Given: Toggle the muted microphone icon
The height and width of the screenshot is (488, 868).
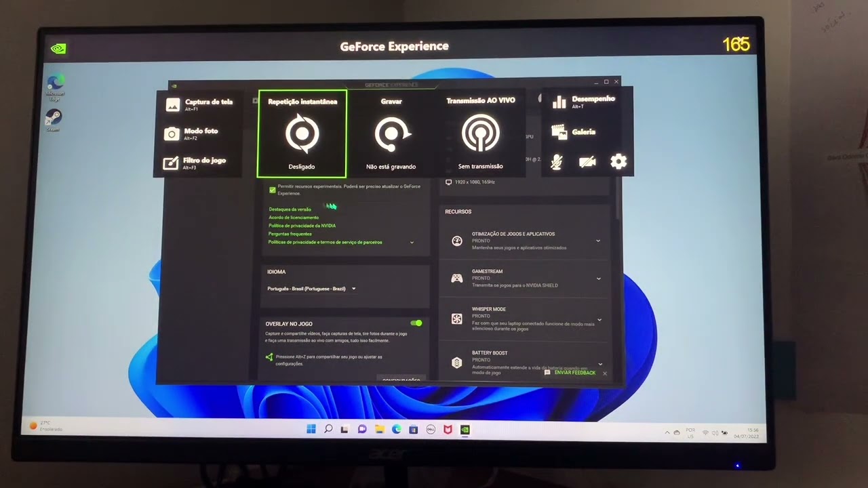Looking at the screenshot, I should [x=557, y=163].
